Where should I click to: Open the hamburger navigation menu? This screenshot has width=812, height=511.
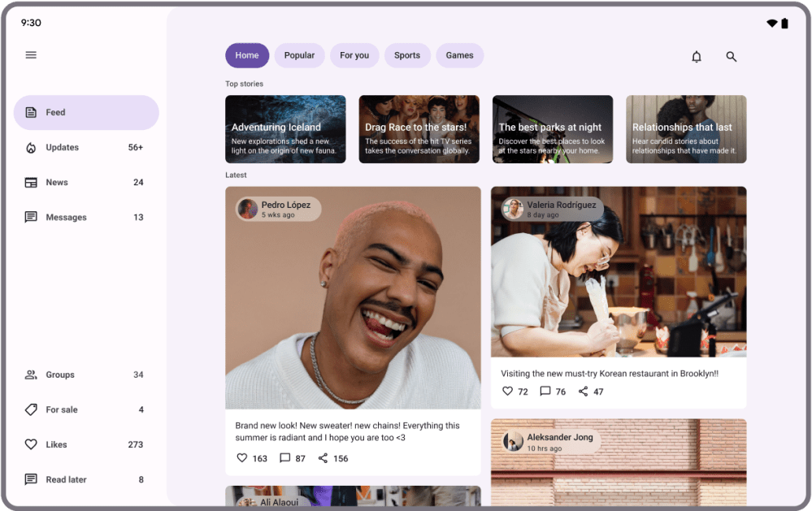pyautogui.click(x=31, y=55)
